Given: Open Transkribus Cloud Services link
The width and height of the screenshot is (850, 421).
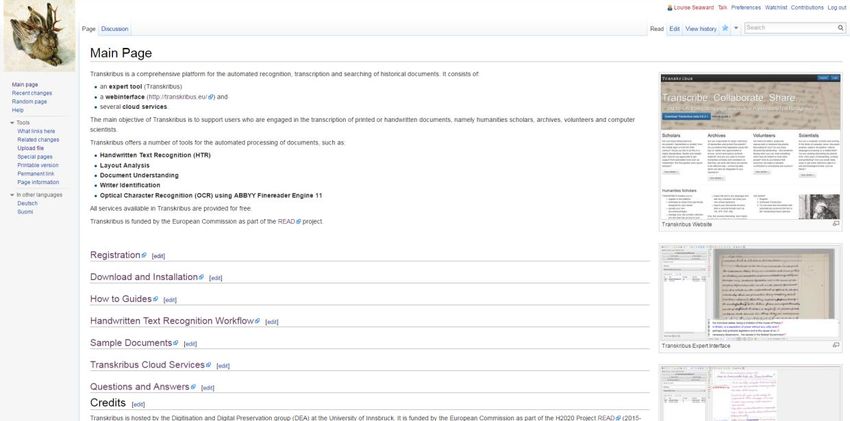Looking at the screenshot, I should [151, 365].
